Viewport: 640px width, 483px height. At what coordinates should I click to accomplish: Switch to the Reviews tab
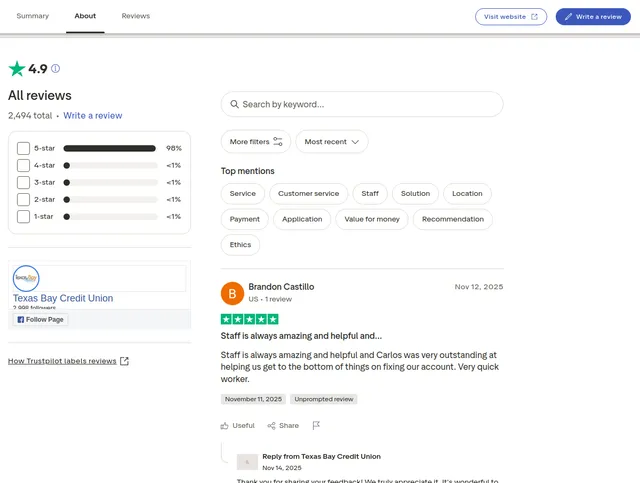click(x=136, y=17)
